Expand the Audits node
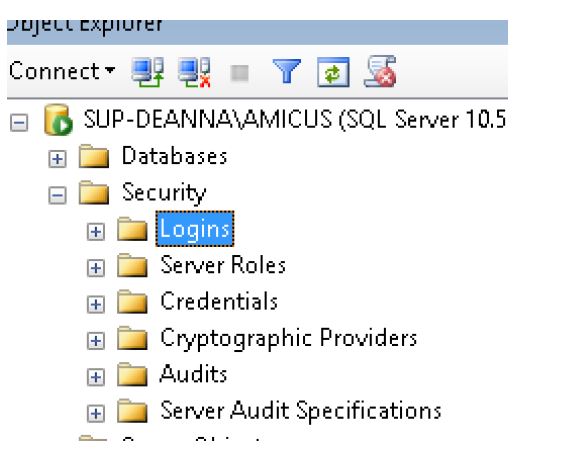 point(96,377)
